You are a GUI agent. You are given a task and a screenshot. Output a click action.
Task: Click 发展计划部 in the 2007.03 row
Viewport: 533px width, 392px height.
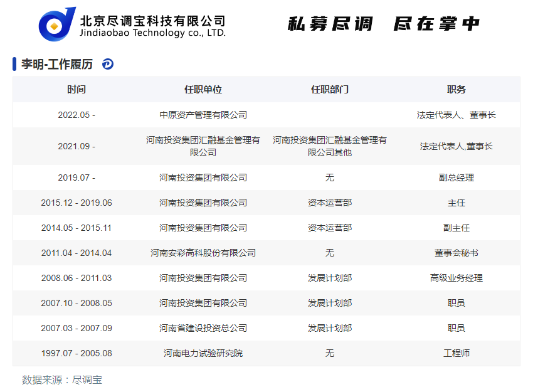coord(330,328)
